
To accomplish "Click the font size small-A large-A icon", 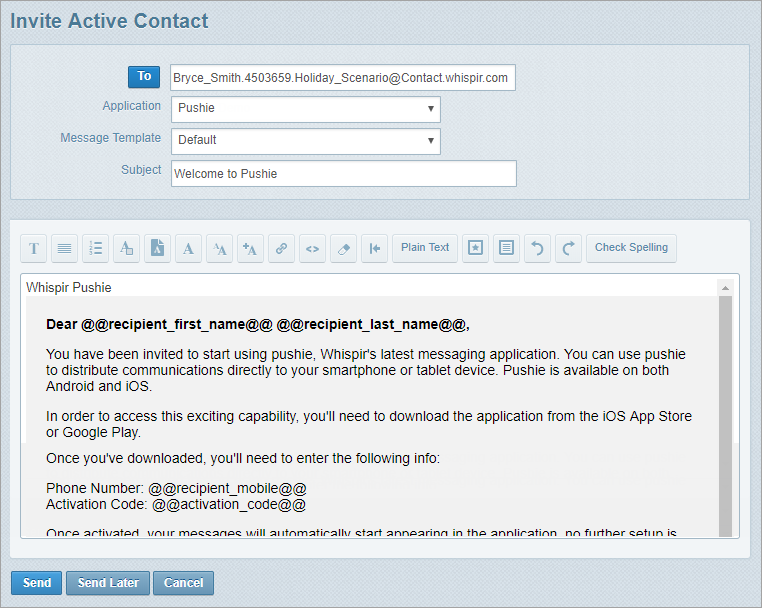I will [x=220, y=248].
